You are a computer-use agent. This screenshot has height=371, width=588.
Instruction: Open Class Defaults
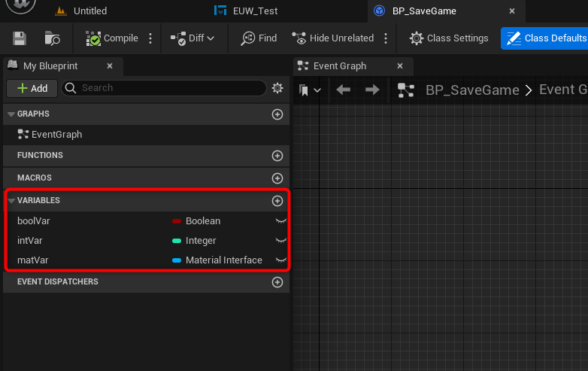click(x=546, y=38)
